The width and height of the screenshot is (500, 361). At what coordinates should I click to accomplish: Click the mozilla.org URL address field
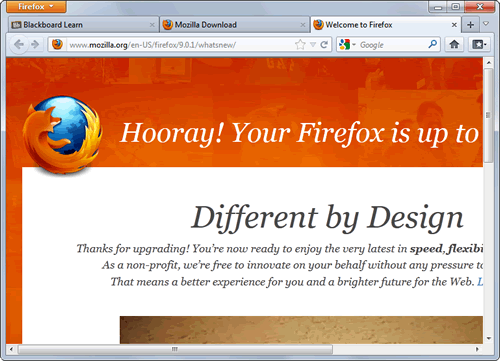(x=180, y=45)
